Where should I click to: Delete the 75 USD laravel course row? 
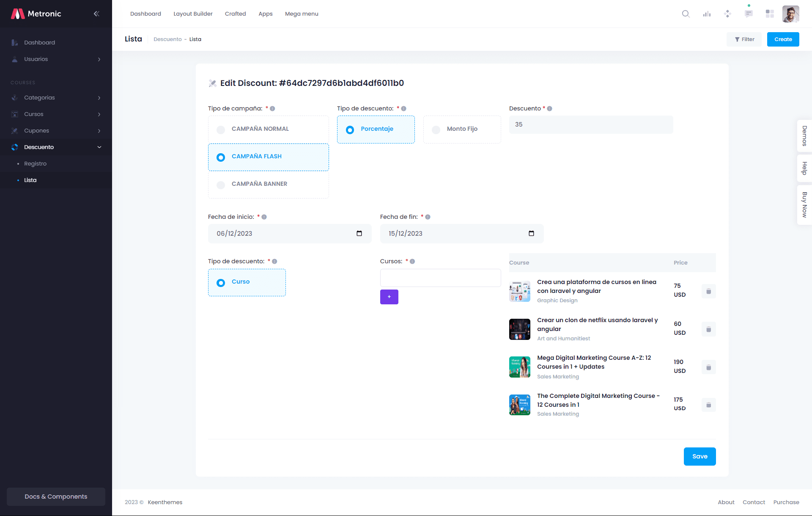pyautogui.click(x=708, y=291)
